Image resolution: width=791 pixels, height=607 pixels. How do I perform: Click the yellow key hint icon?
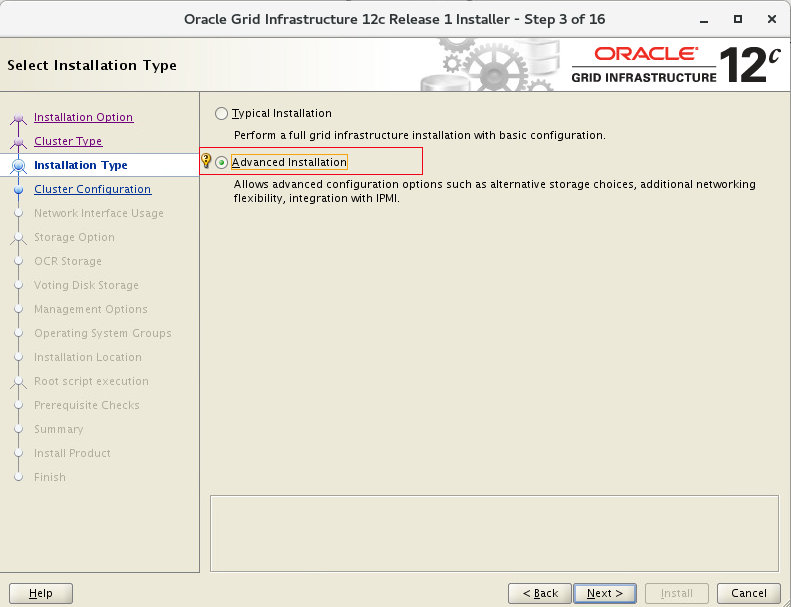[206, 160]
